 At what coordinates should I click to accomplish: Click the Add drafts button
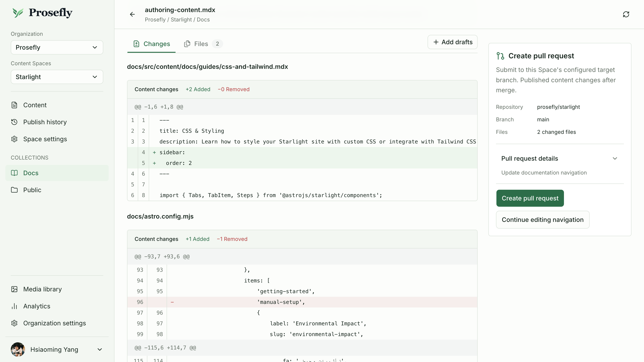click(453, 42)
